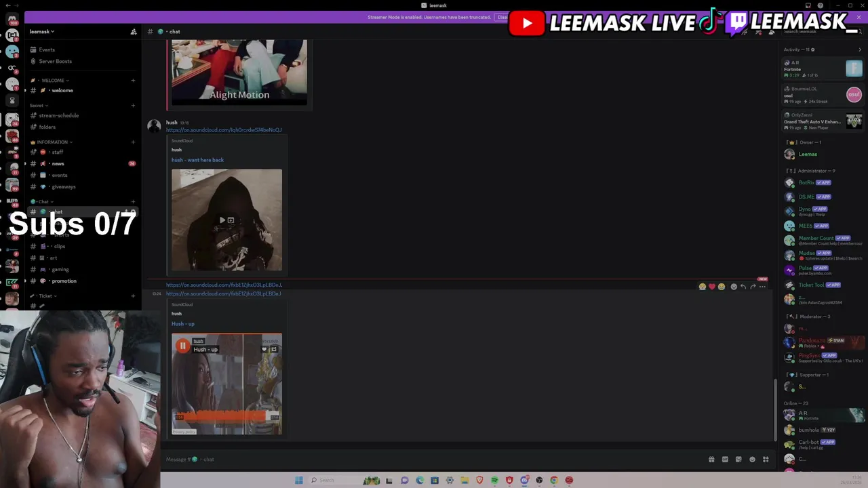React with the red heart emoji
This screenshot has width=868, height=488.
[712, 287]
